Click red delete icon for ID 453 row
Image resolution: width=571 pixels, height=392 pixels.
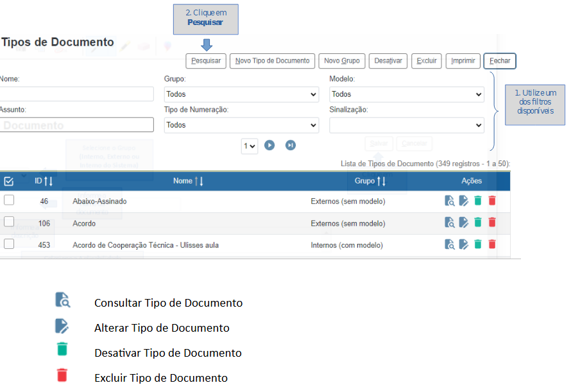click(x=492, y=244)
